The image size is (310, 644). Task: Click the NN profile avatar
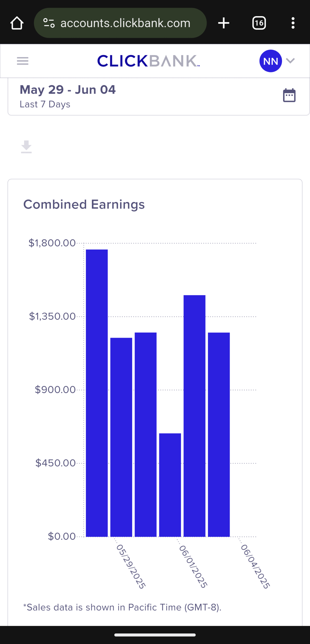270,61
